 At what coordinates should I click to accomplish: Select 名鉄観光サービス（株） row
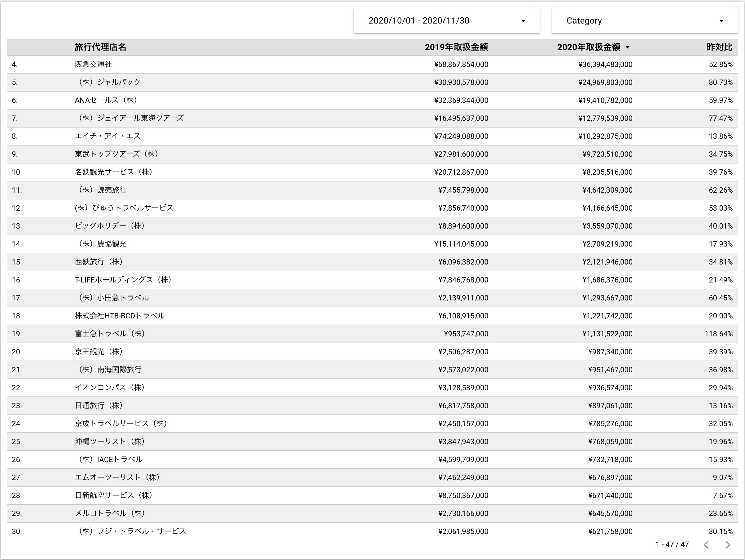point(372,172)
